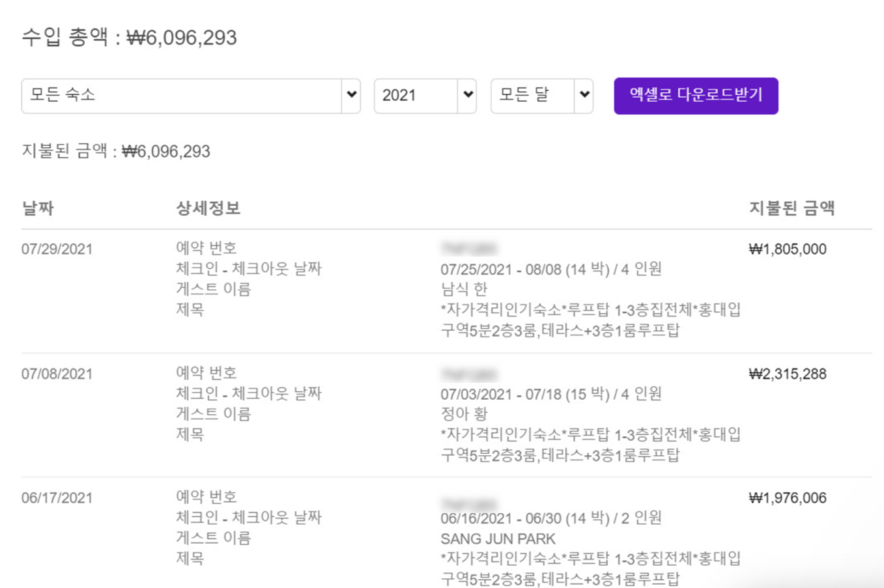
Task: Select the date 07/29/2021
Action: pos(57,249)
